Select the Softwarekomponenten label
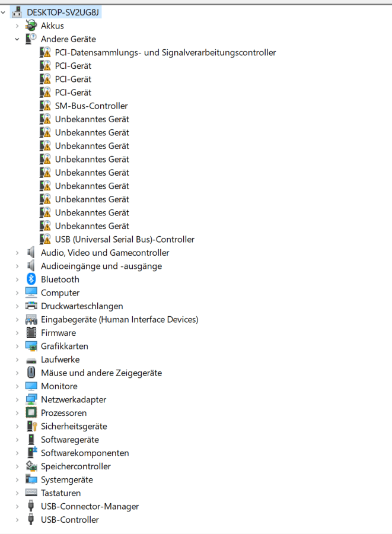 [85, 453]
